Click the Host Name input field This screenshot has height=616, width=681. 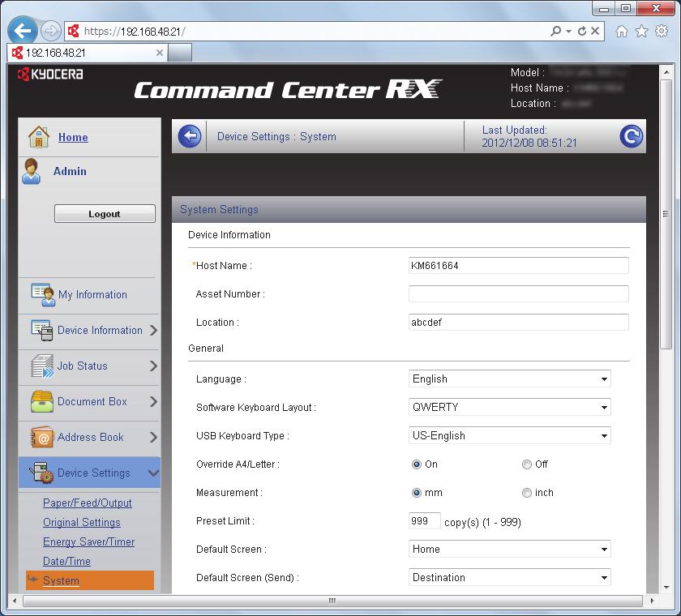519,265
